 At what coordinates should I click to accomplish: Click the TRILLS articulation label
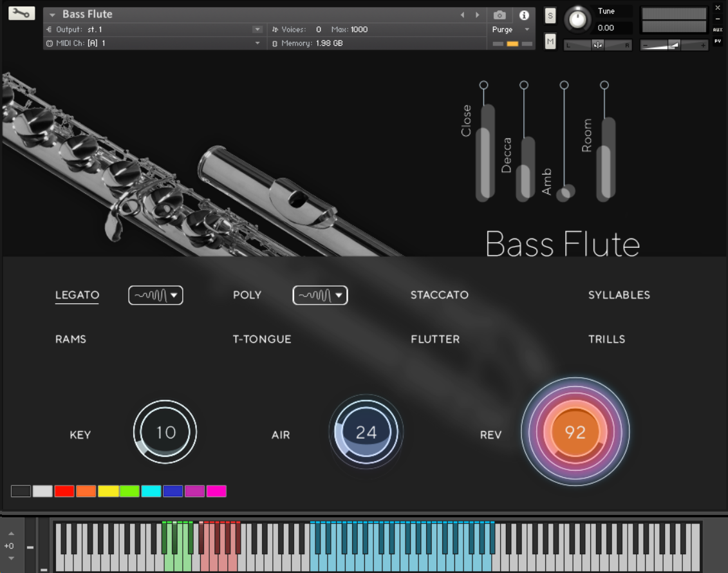[606, 339]
